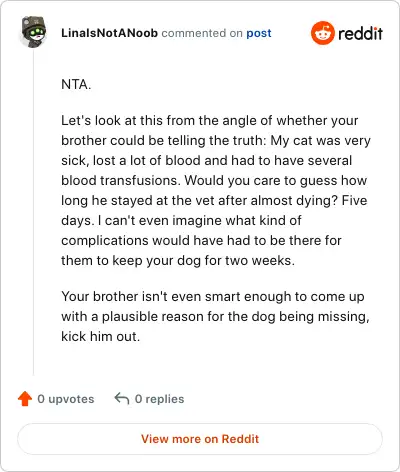Screen dimensions: 400x472
Task: Click the line beginning "days. I can't even"
Action: pos(181,220)
